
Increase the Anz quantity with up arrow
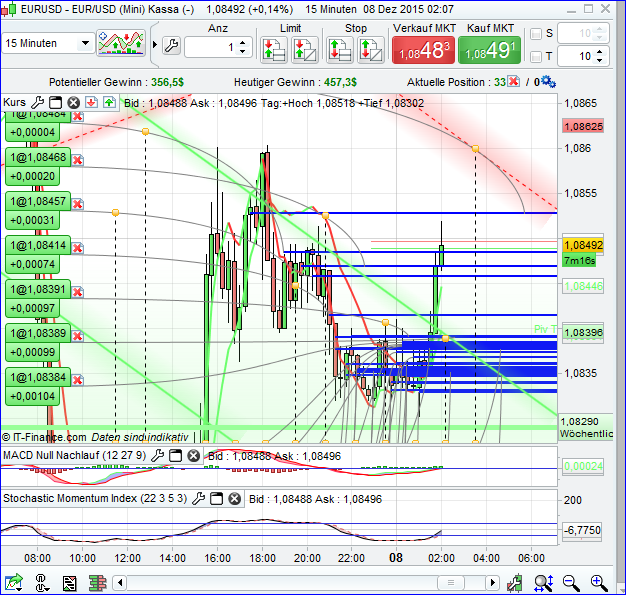(245, 42)
